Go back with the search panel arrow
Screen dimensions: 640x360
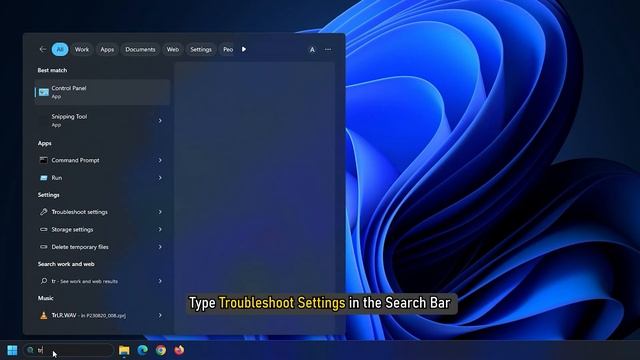[x=43, y=49]
